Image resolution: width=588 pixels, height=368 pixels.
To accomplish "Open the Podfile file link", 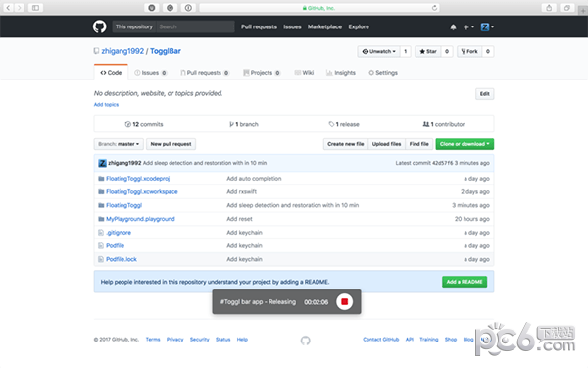I will click(115, 246).
